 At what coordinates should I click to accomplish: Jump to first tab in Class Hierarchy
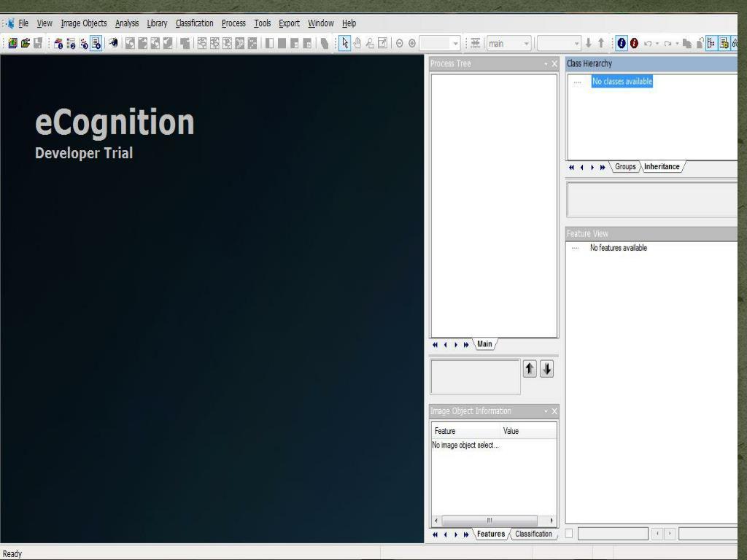point(572,167)
